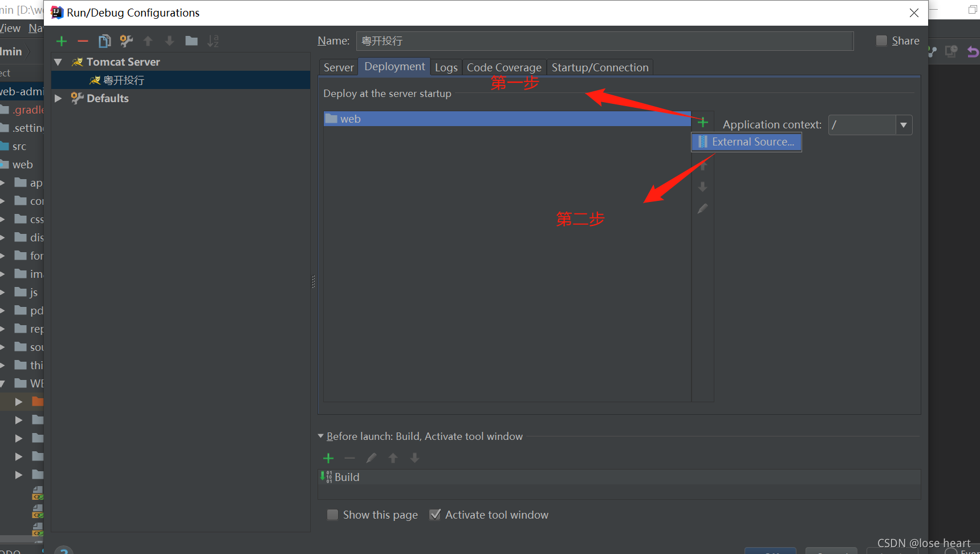The image size is (980, 554).
Task: Close Run/Debug Configurations dialog
Action: [x=914, y=13]
